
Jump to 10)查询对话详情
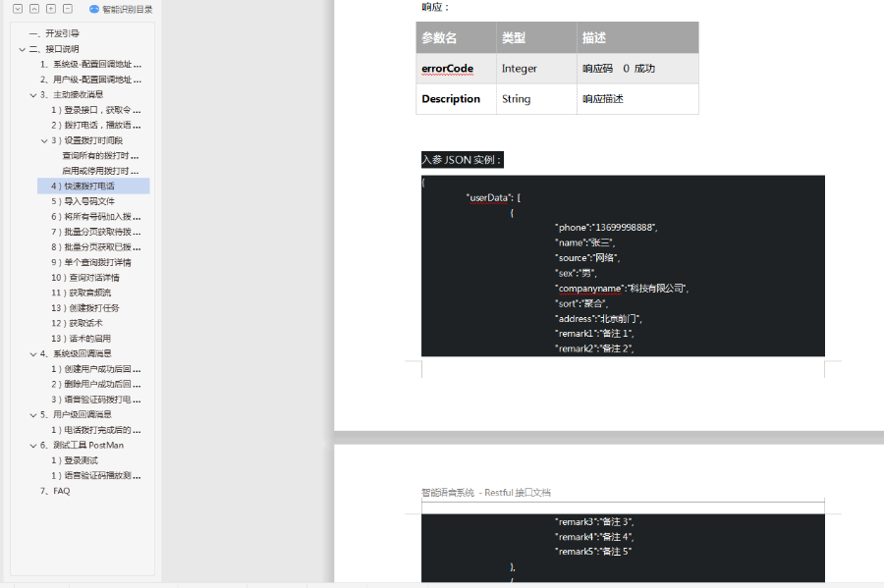pos(85,277)
